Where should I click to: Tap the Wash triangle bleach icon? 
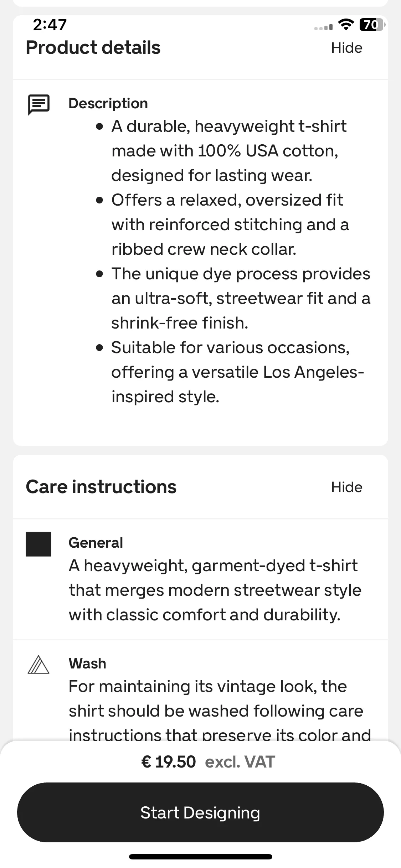[x=38, y=665]
